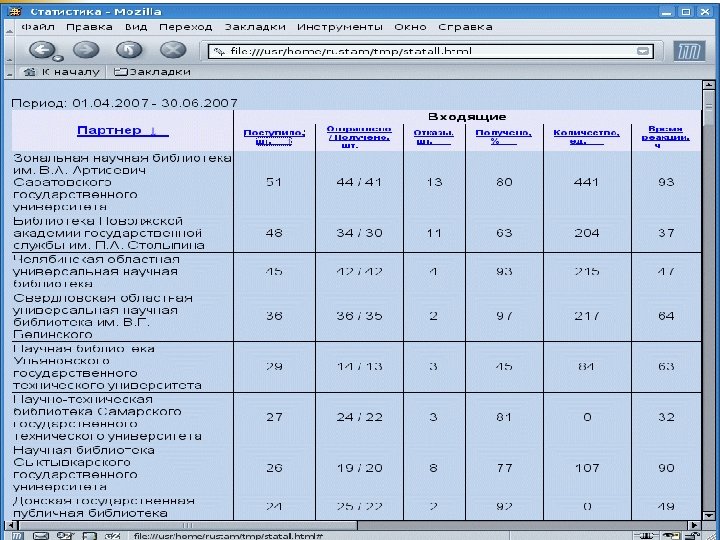
Task: Open Address Book icon in status bar
Action: (89, 535)
